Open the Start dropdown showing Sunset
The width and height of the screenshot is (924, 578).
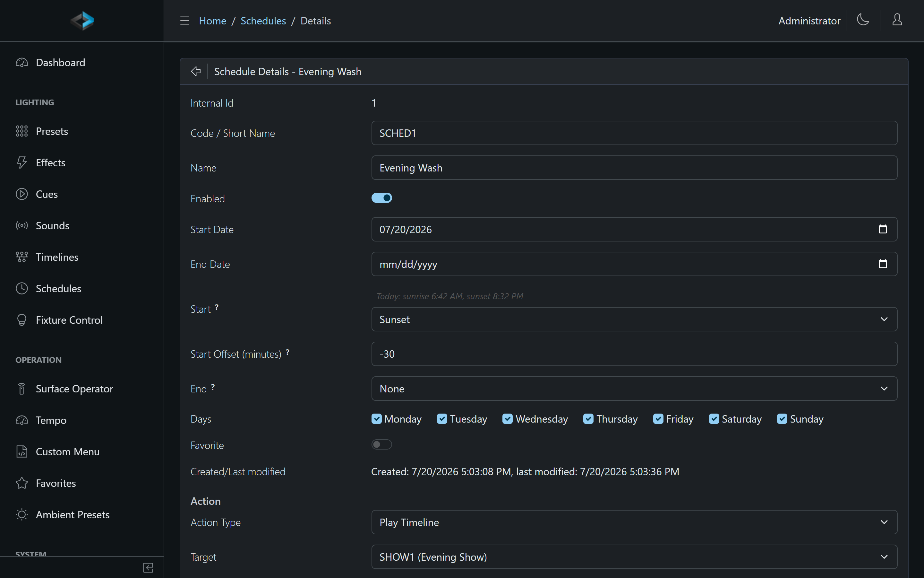[x=634, y=319]
